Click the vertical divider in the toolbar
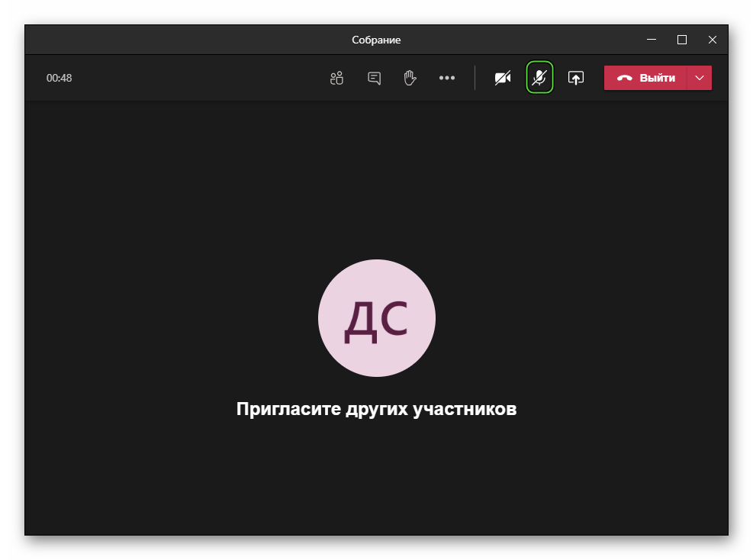This screenshot has width=753, height=560. [475, 78]
